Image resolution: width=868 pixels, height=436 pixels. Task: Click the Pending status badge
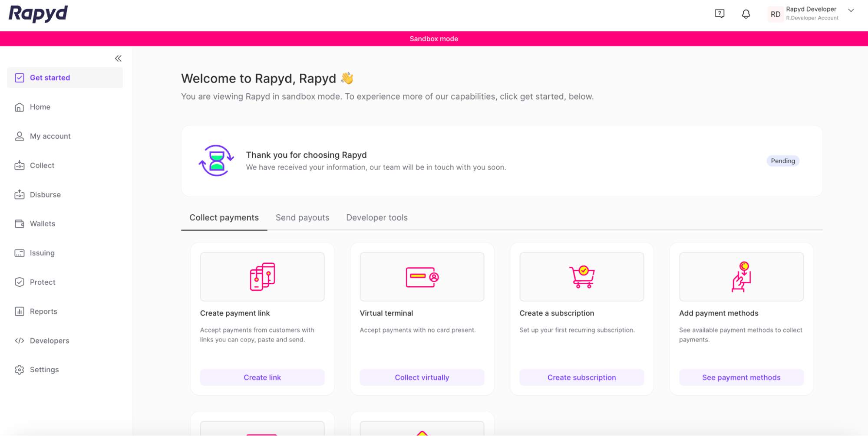click(782, 161)
